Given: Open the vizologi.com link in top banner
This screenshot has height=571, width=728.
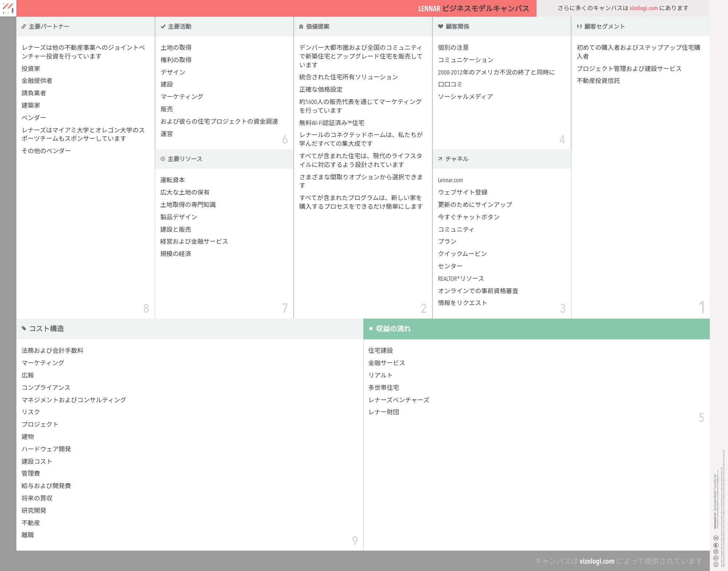Looking at the screenshot, I should [643, 8].
